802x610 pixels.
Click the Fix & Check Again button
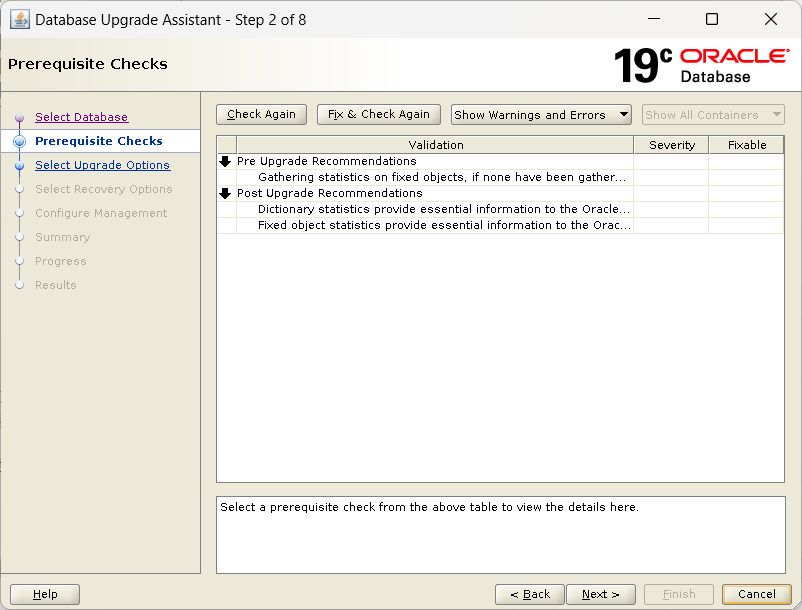378,114
